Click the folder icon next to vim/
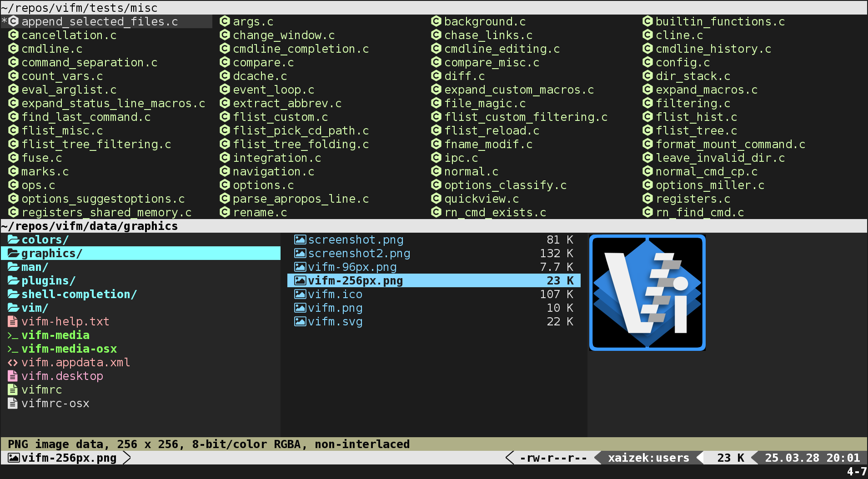The height and width of the screenshot is (479, 868). coord(14,308)
